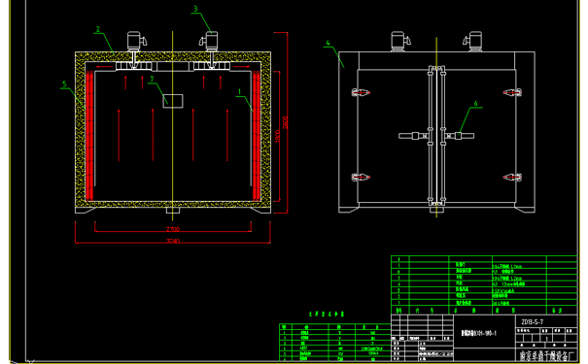This screenshot has height=364, width=588.
Task: Select callout number 5 on left wall
Action: (64, 84)
